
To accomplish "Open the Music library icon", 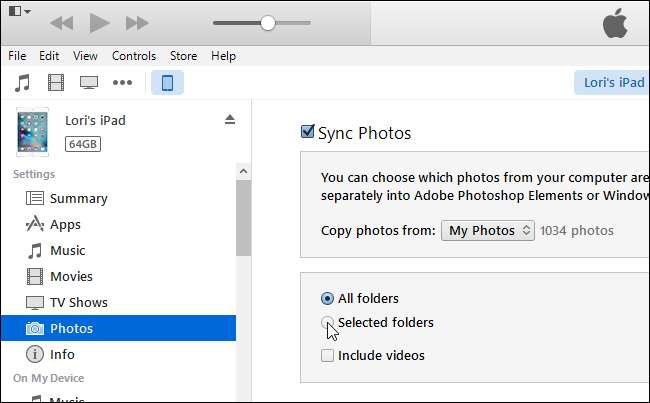I will click(x=23, y=83).
